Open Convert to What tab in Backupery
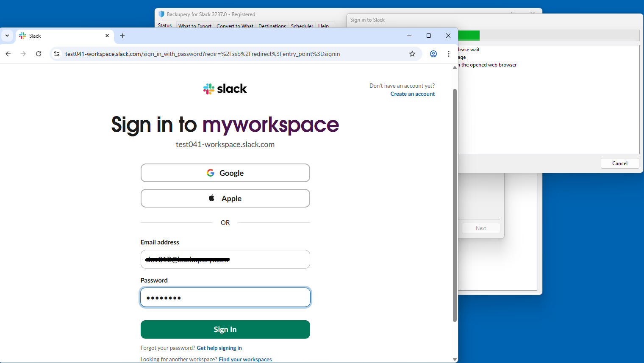Image resolution: width=644 pixels, height=363 pixels. (235, 26)
